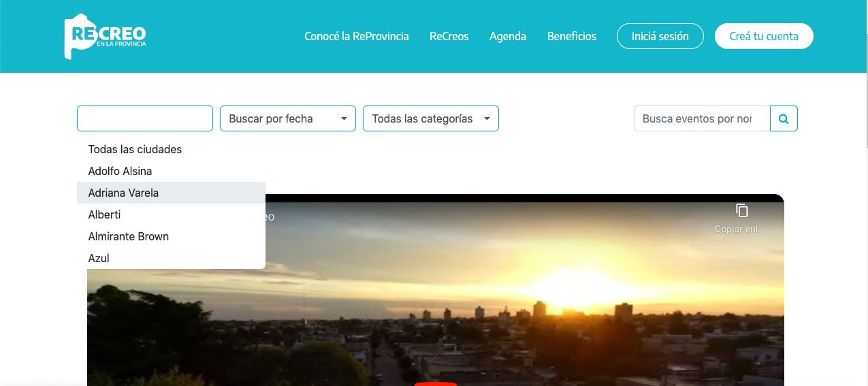Click the Iniciá sesión button
The image size is (868, 386).
pyautogui.click(x=660, y=37)
